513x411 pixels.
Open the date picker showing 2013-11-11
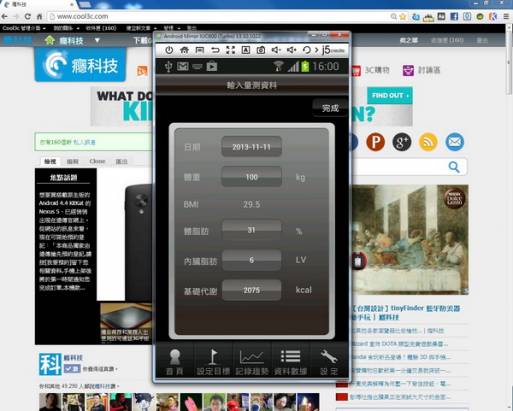(x=251, y=147)
